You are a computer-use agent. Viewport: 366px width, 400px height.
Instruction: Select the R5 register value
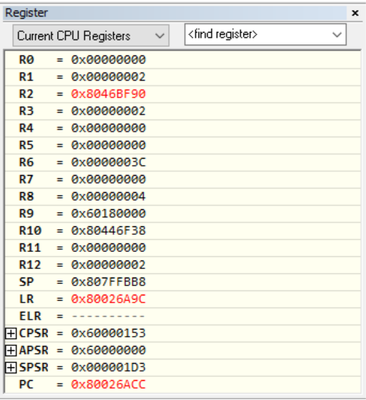[108, 145]
